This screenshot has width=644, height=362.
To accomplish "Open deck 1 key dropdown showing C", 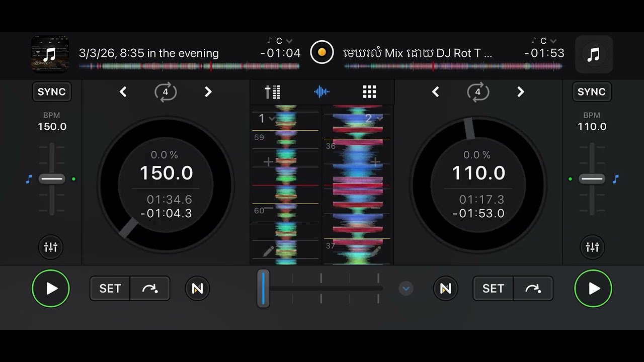I will [281, 41].
